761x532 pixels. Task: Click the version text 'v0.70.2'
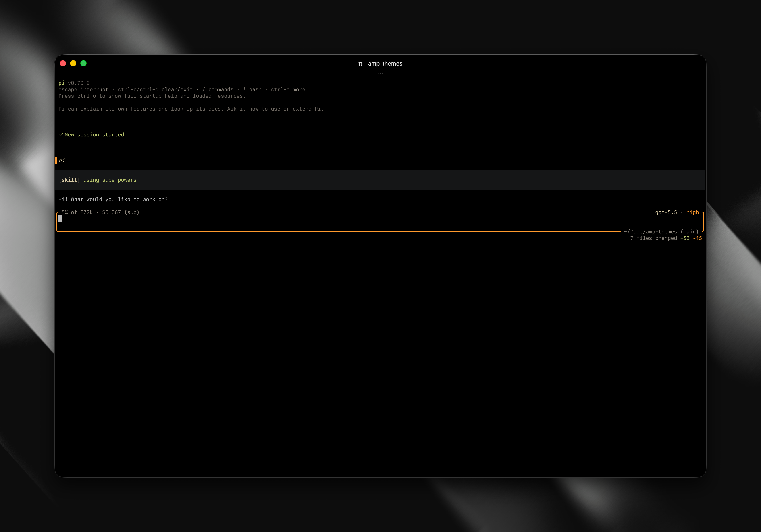pyautogui.click(x=79, y=83)
